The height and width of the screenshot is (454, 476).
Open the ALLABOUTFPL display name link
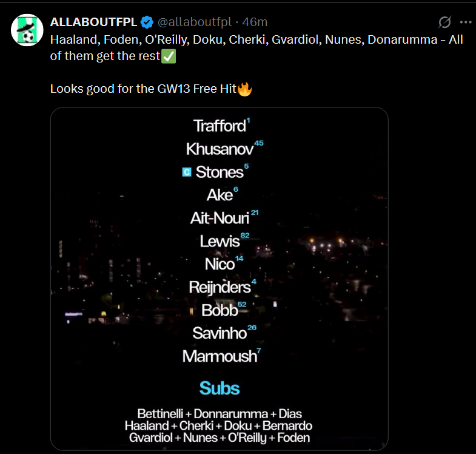(x=93, y=22)
